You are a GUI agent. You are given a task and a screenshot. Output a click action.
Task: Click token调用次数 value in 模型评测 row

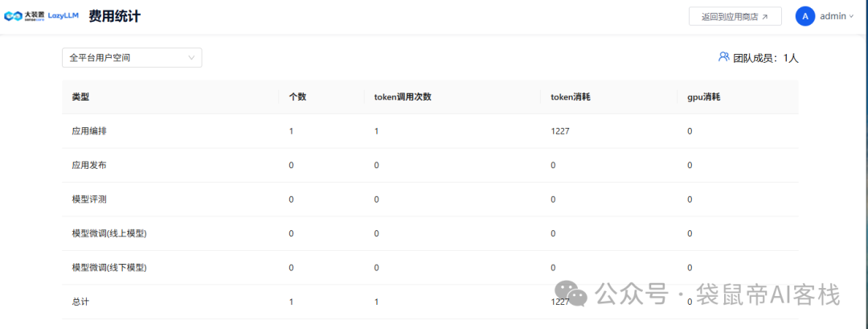coord(377,199)
